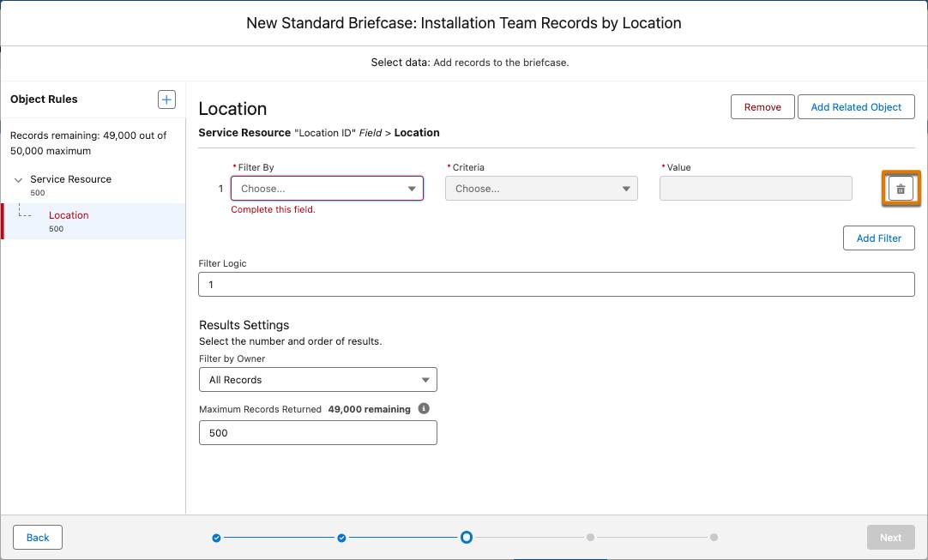
Task: Select the active step circle in the progress bar
Action: click(x=467, y=537)
